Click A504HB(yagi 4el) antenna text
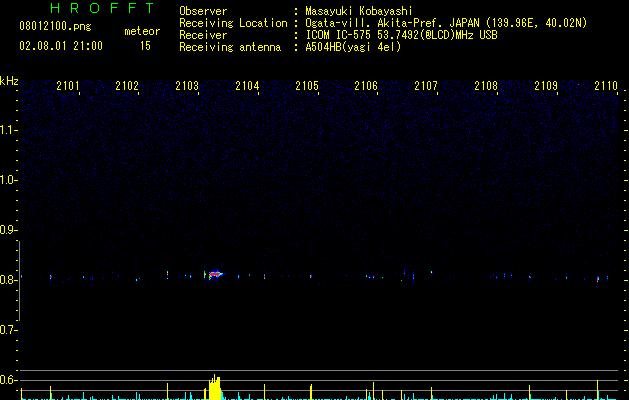 (x=353, y=47)
